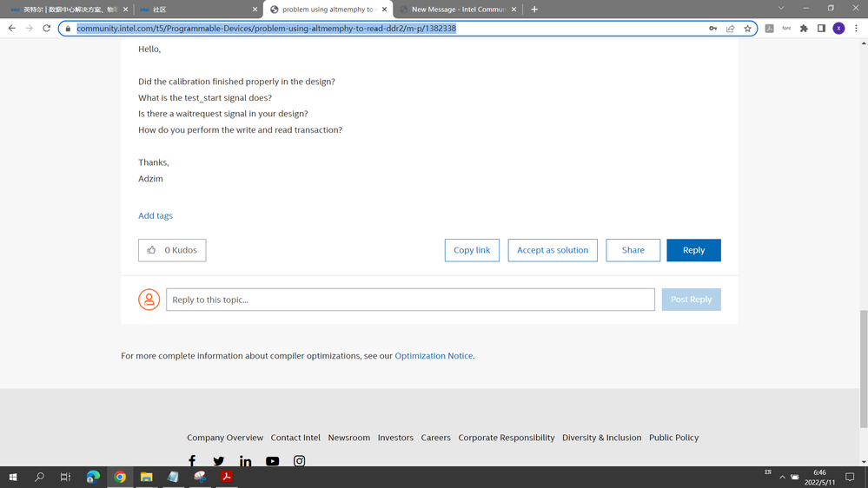Click the Share button
868x488 pixels.
(x=633, y=250)
